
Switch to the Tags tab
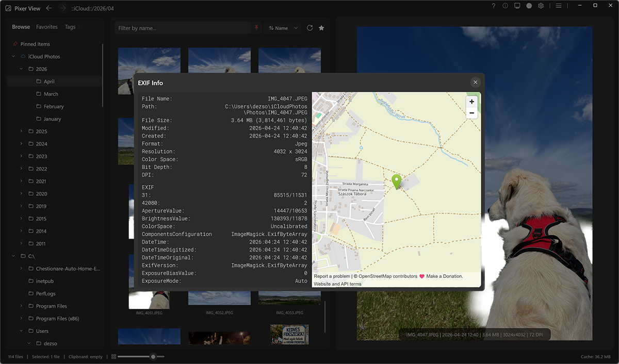point(70,26)
